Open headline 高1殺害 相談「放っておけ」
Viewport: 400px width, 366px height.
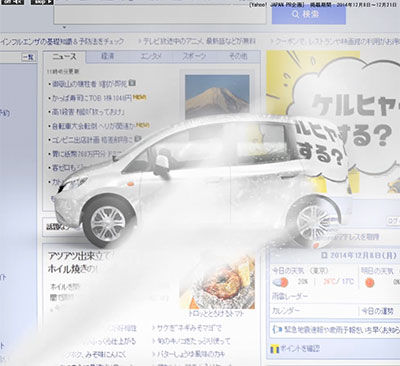[88, 112]
